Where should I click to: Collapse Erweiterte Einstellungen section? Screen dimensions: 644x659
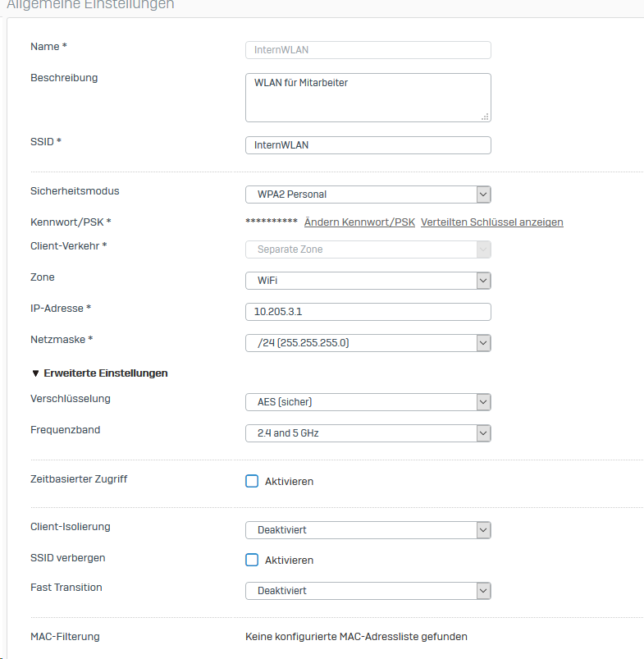104,373
